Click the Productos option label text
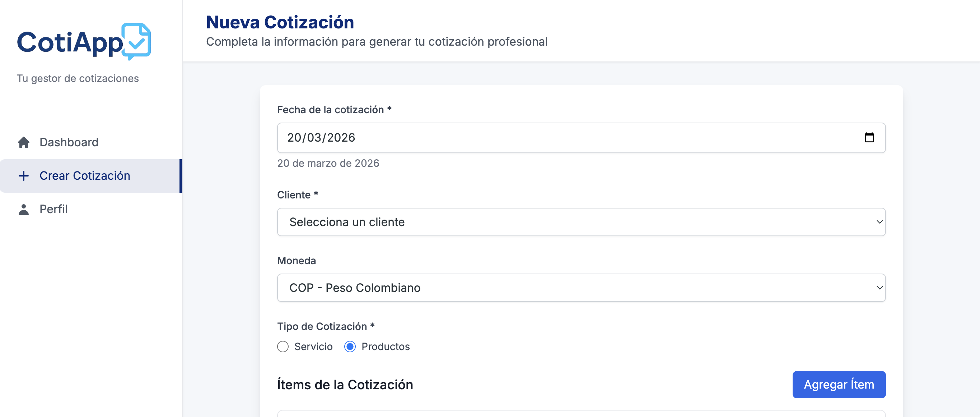This screenshot has height=417, width=980. coord(386,347)
